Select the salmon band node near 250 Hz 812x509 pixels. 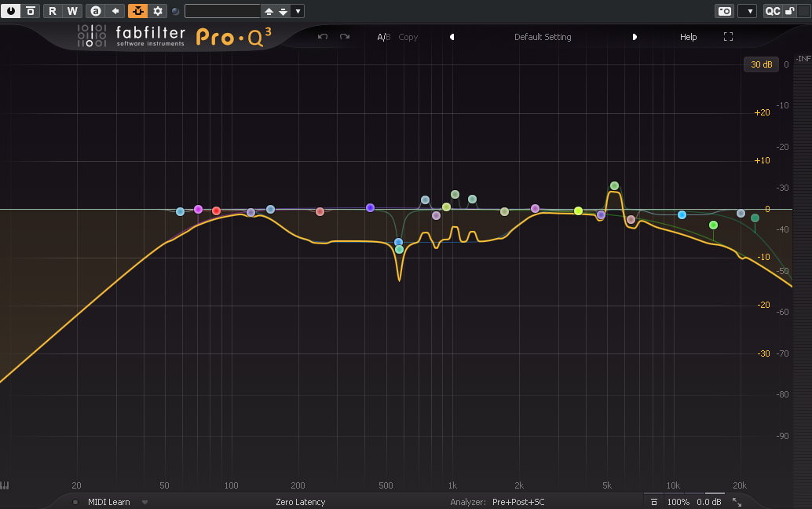tap(320, 211)
